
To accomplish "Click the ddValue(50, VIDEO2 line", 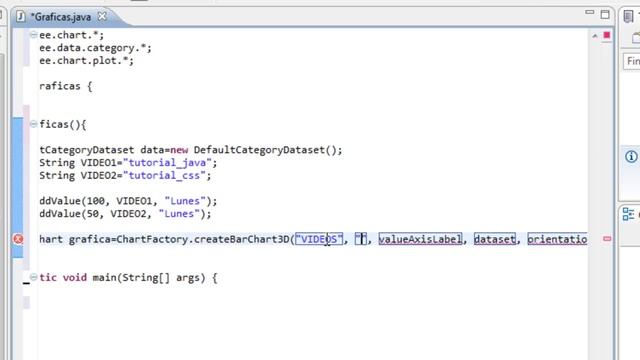I will click(125, 214).
